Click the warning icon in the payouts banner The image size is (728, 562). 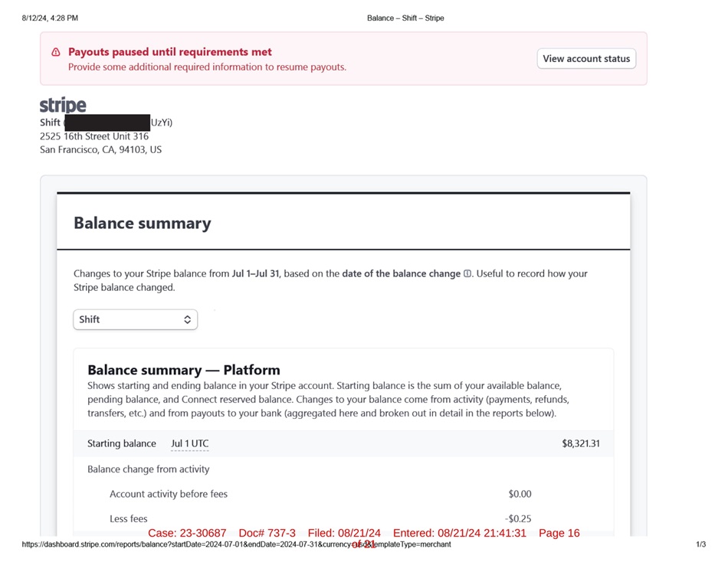56,53
